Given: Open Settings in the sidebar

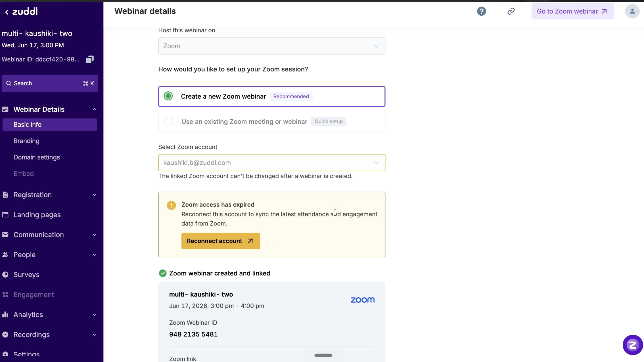Looking at the screenshot, I should click(x=26, y=354).
